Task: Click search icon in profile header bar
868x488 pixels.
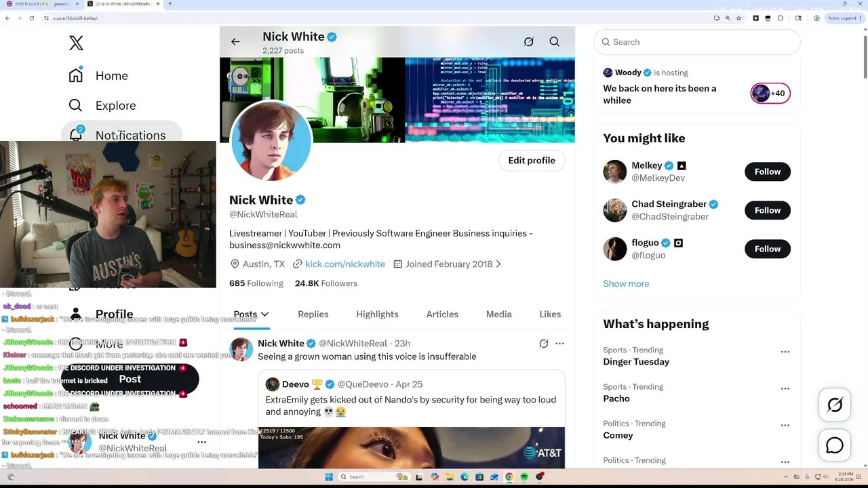Action: pos(554,42)
